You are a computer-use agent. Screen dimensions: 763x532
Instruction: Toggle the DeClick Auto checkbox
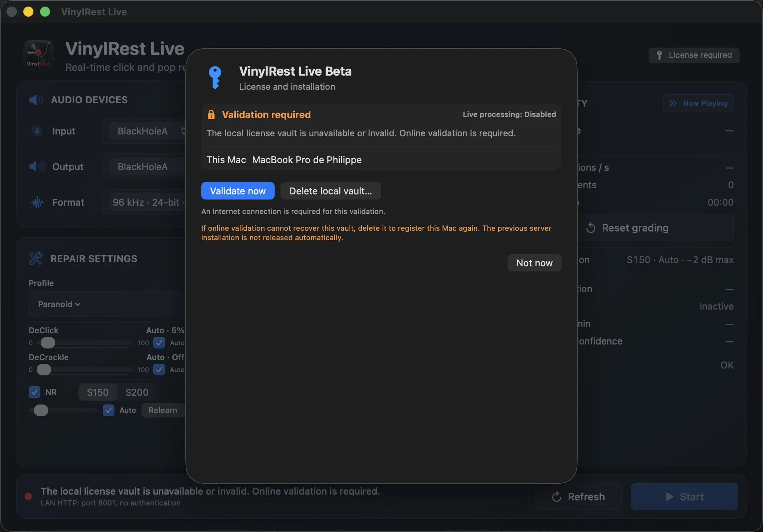click(159, 343)
